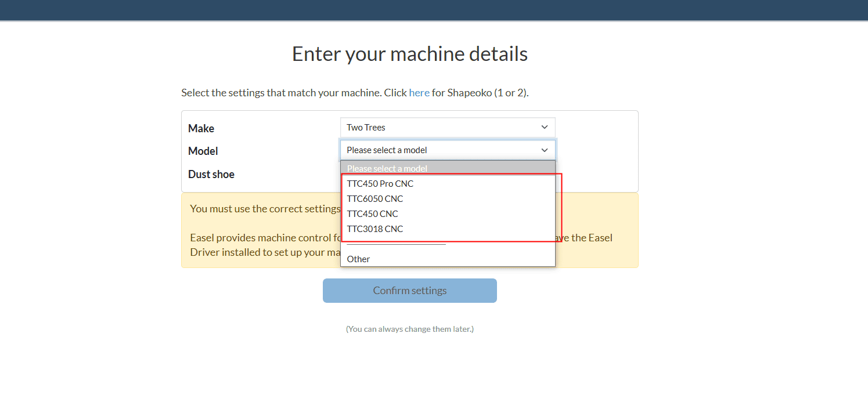The height and width of the screenshot is (402, 868).
Task: Click the Model row label
Action: click(x=203, y=151)
